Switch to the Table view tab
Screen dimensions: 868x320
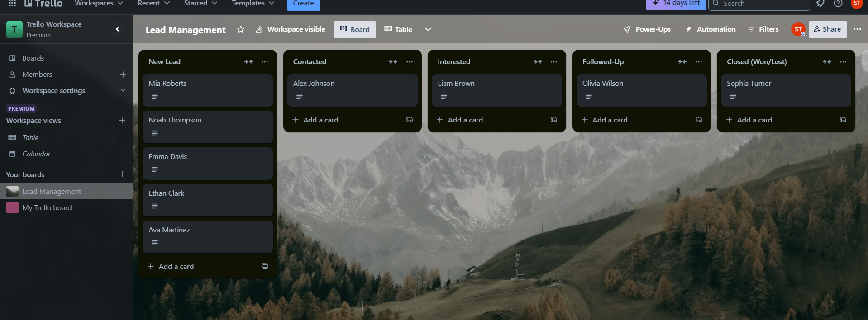(x=398, y=29)
